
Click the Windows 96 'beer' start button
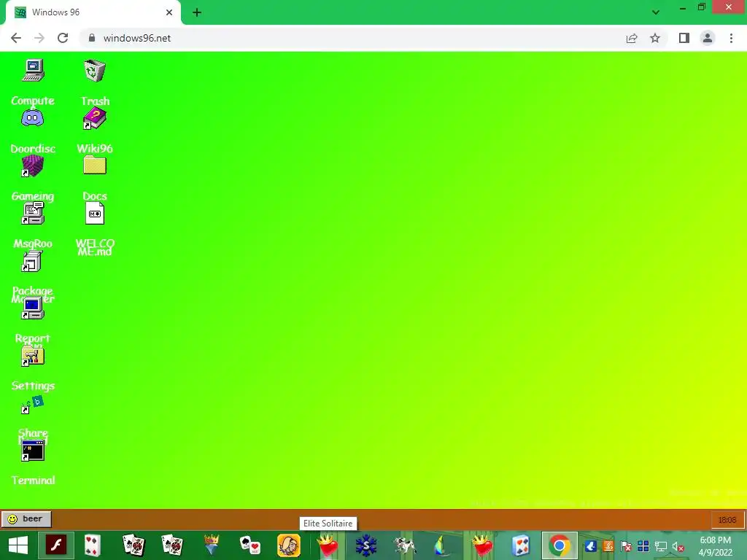tap(26, 519)
